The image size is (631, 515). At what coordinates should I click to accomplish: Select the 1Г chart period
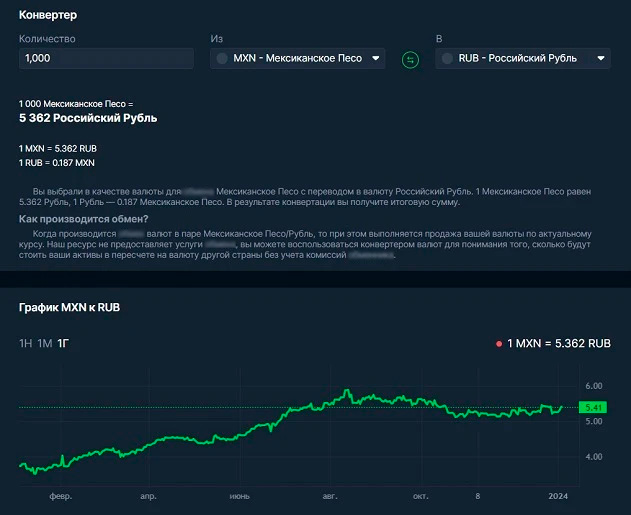tap(63, 343)
